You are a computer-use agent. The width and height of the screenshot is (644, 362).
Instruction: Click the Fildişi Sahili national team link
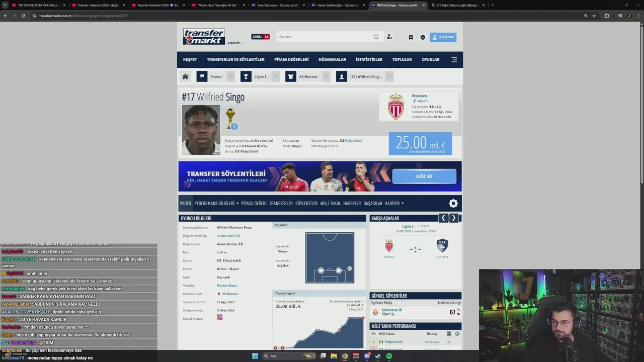click(x=354, y=141)
